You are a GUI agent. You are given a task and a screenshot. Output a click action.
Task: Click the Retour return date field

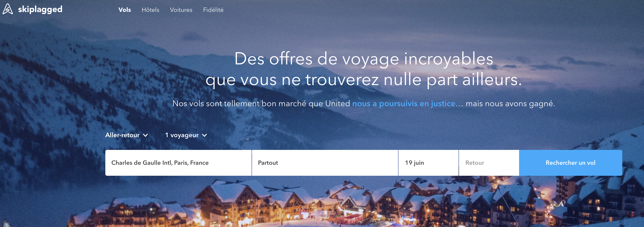tap(489, 163)
